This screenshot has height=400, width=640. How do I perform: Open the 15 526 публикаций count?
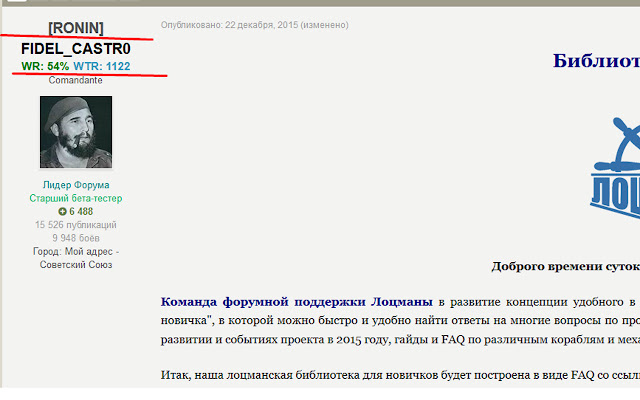point(76,225)
